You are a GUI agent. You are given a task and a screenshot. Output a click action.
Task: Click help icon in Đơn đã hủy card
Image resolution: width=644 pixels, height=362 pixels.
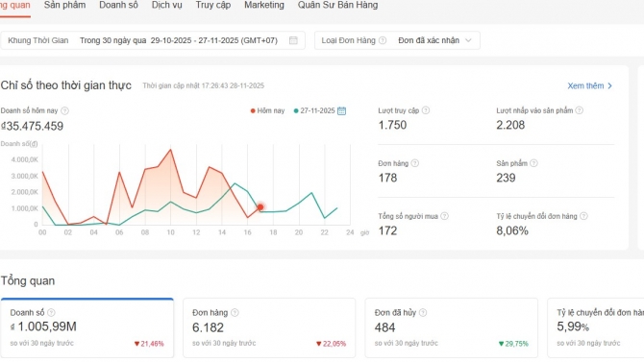point(423,313)
